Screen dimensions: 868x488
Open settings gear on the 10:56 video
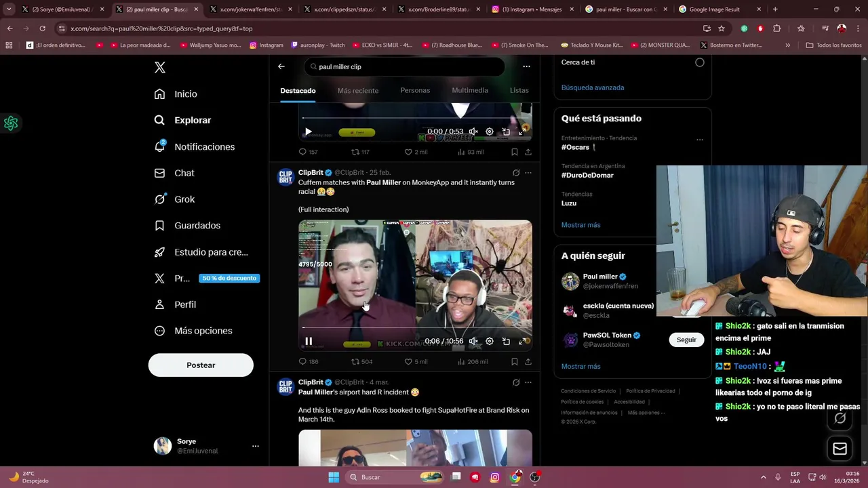[490, 341]
